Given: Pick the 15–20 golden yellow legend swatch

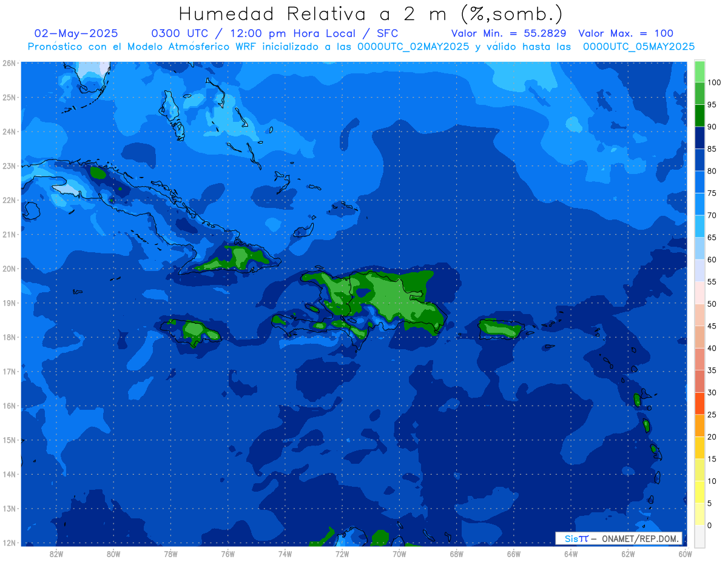Looking at the screenshot, I should point(699,448).
